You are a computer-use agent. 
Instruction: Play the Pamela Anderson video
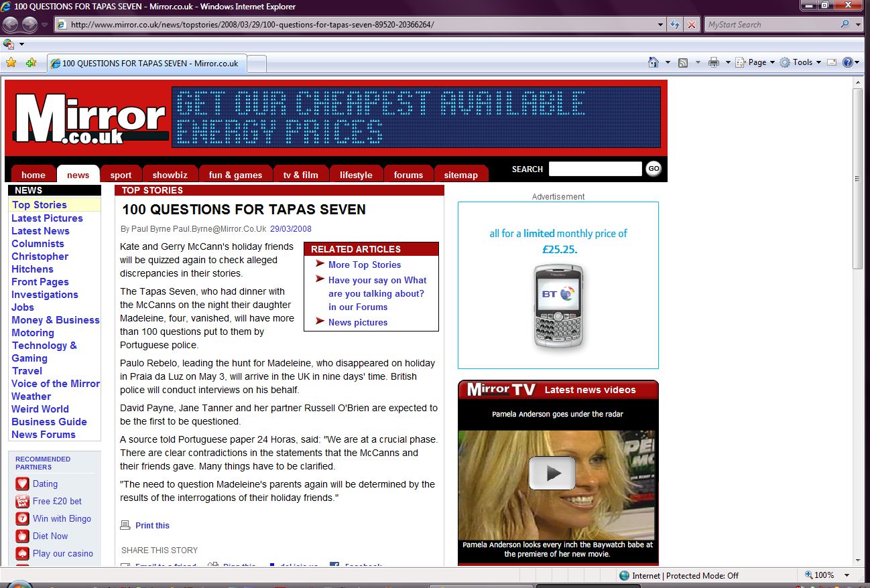(552, 473)
